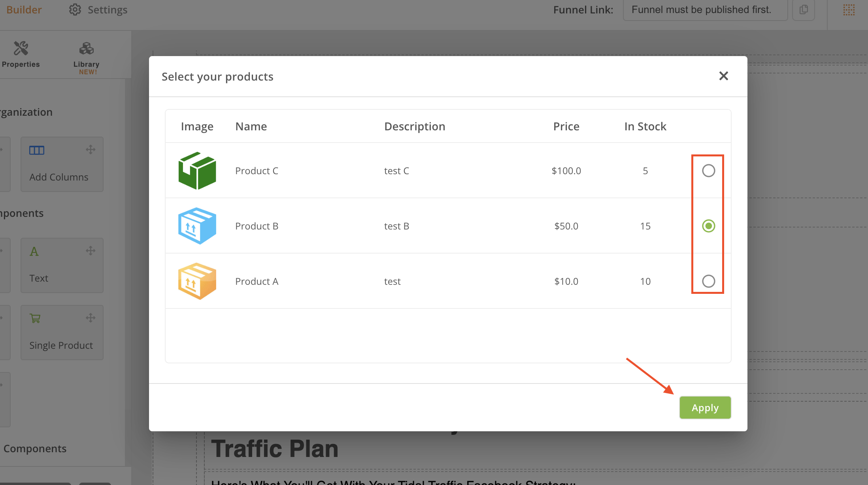The height and width of the screenshot is (485, 868).
Task: Open the Properties tools icon
Action: click(x=21, y=49)
